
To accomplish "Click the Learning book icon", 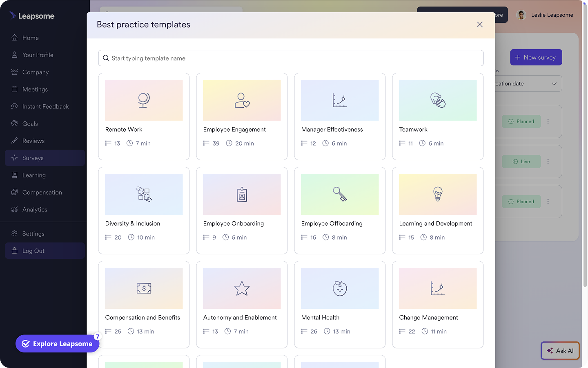I will (14, 175).
